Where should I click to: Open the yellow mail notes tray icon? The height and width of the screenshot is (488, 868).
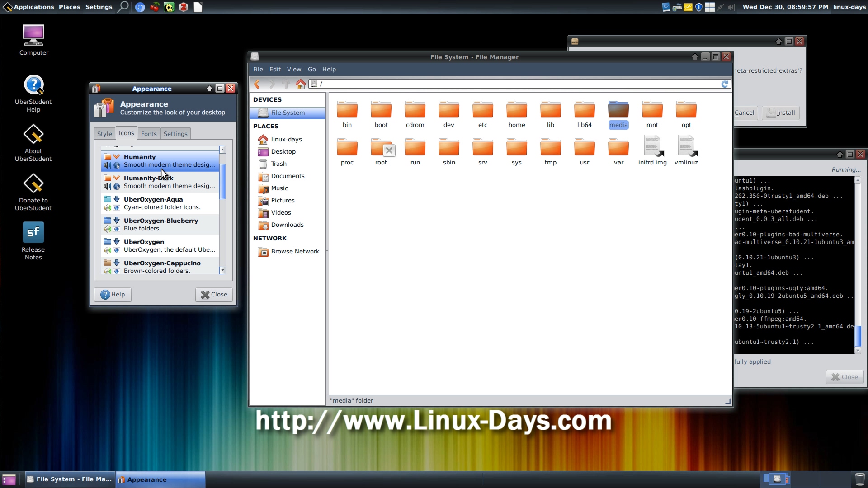(x=688, y=7)
